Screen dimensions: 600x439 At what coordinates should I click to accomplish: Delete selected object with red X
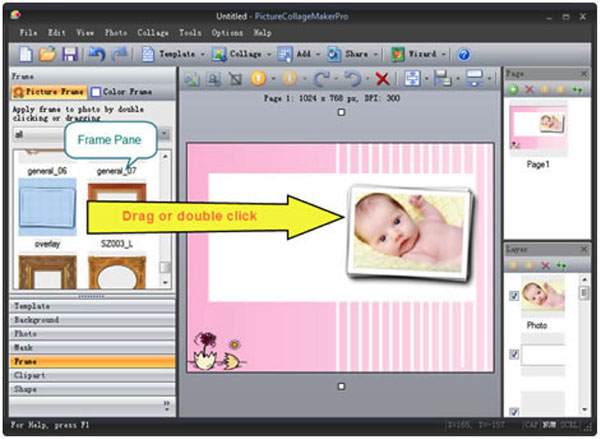pyautogui.click(x=381, y=78)
